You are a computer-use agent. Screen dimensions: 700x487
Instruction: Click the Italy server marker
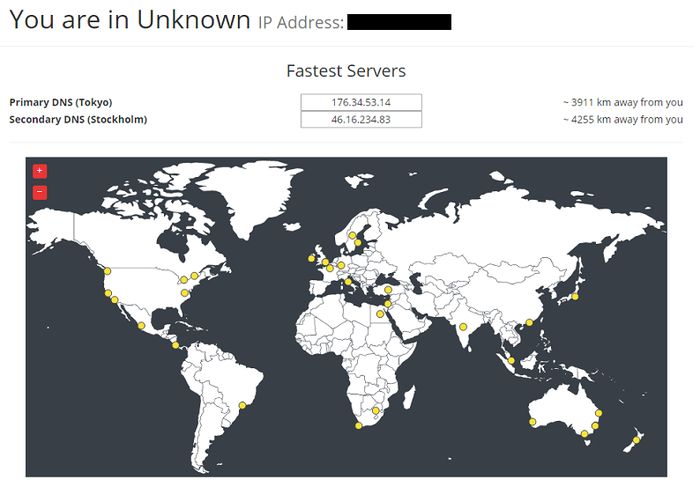pyautogui.click(x=348, y=282)
